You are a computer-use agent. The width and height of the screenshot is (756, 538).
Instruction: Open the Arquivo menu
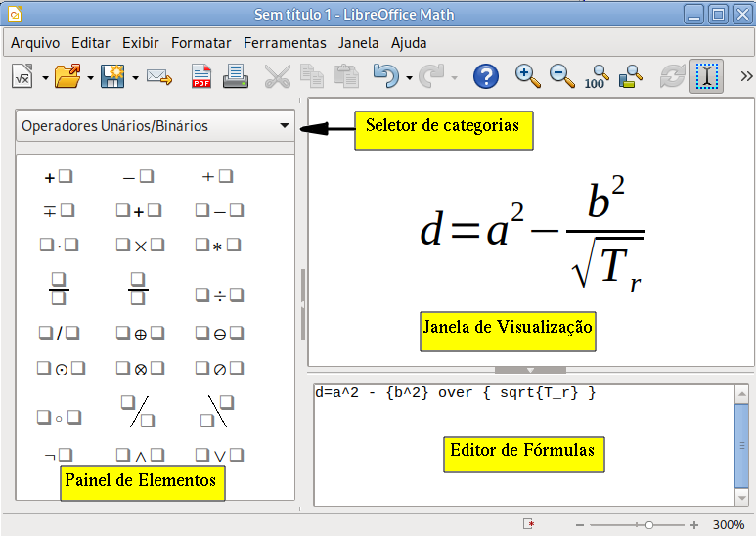click(x=35, y=43)
